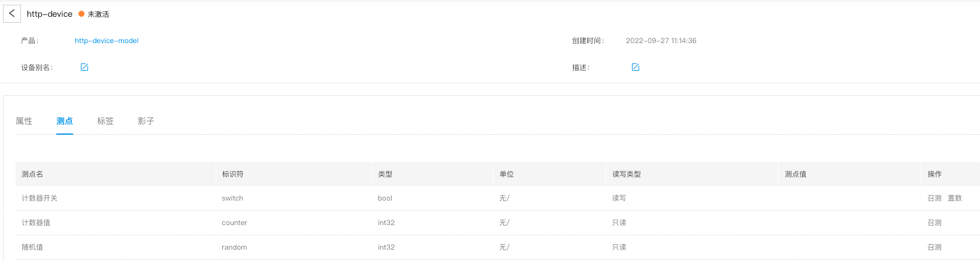Screen dimensions: 980x261
Task: Switch to the 属性 tab
Action: click(24, 121)
